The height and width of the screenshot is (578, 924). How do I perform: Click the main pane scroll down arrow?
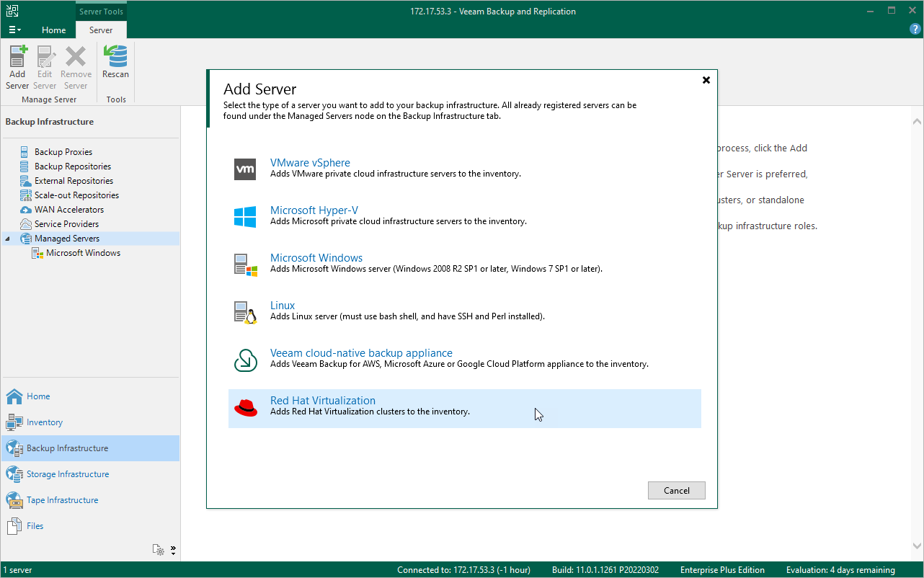[x=917, y=545]
